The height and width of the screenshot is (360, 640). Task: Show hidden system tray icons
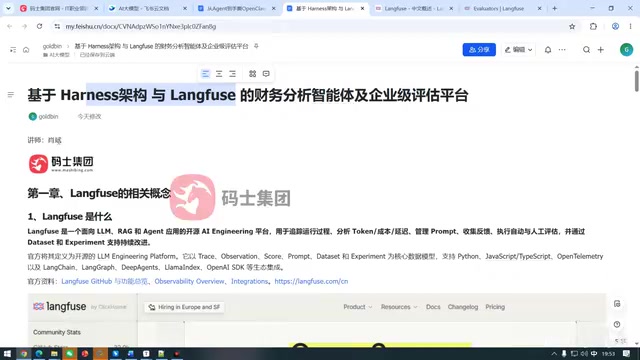point(554,354)
